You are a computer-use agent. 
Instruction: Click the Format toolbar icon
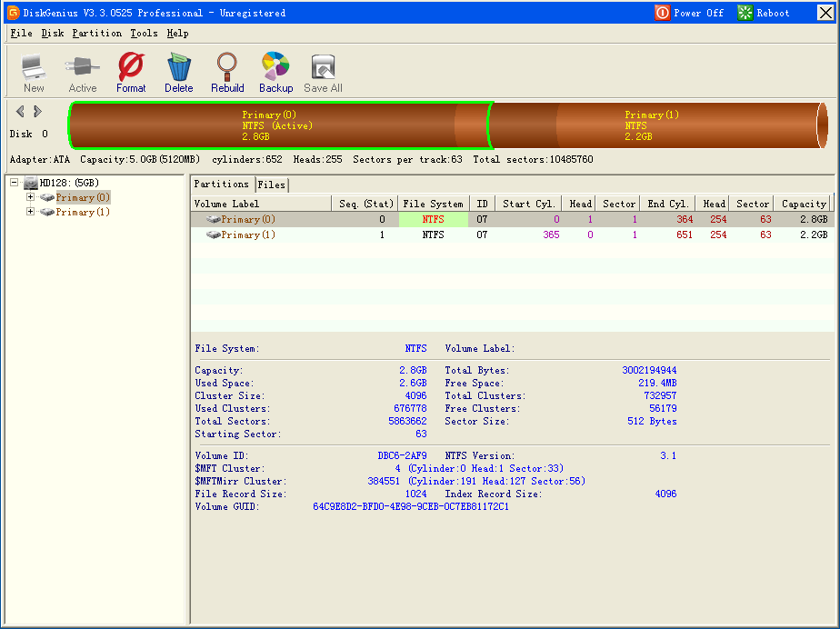pyautogui.click(x=131, y=66)
